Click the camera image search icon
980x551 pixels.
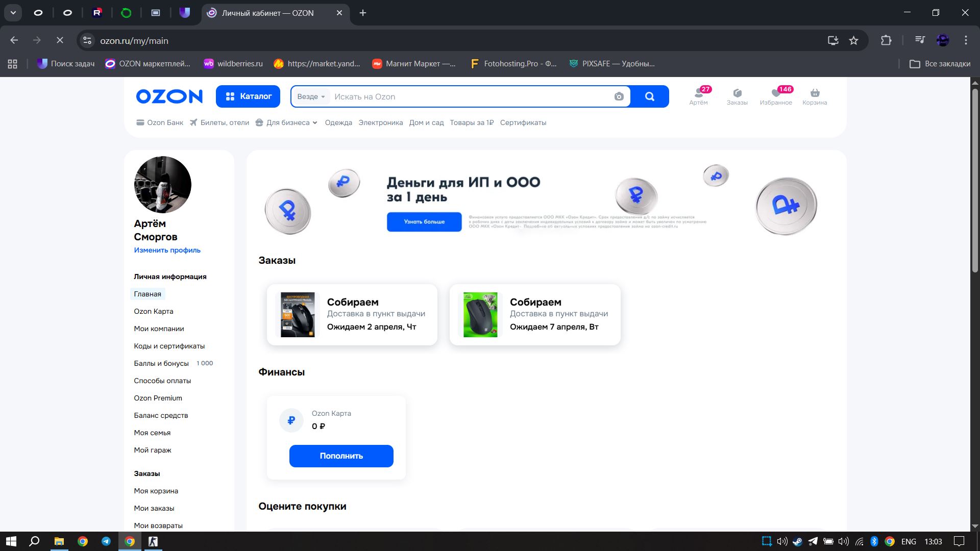tap(619, 96)
